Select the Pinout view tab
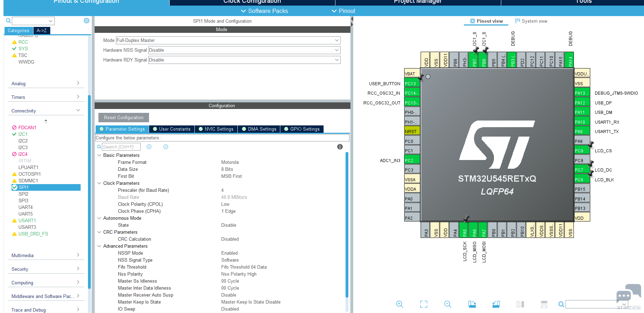 (487, 21)
